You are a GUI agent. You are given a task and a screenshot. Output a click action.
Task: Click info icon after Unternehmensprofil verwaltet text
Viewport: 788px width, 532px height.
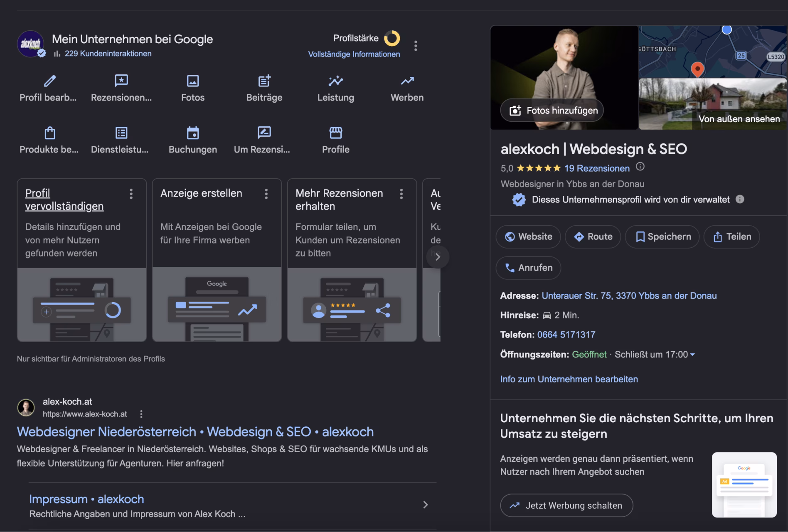(740, 199)
